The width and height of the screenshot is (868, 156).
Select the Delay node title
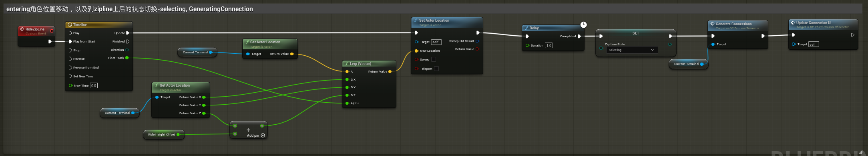click(534, 28)
